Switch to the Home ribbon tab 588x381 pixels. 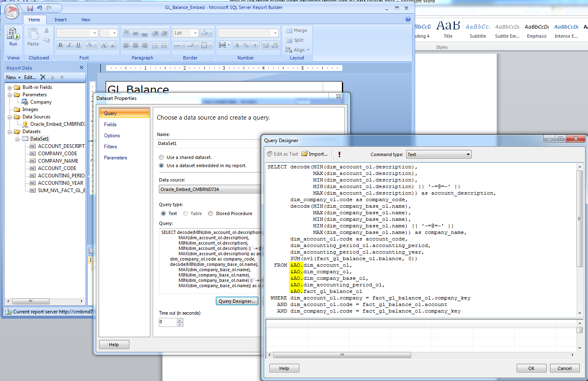[x=34, y=20]
